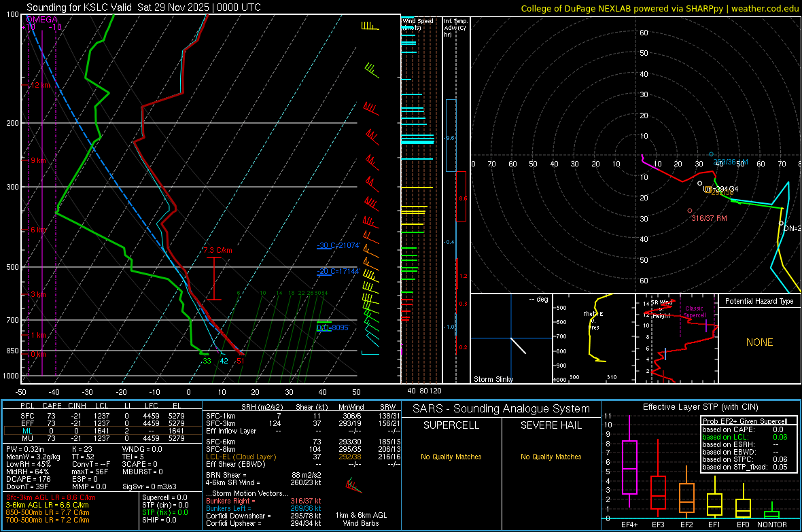Click the Bunkers Left = 289/36 kt entry
This screenshot has width=802, height=532.
(264, 508)
